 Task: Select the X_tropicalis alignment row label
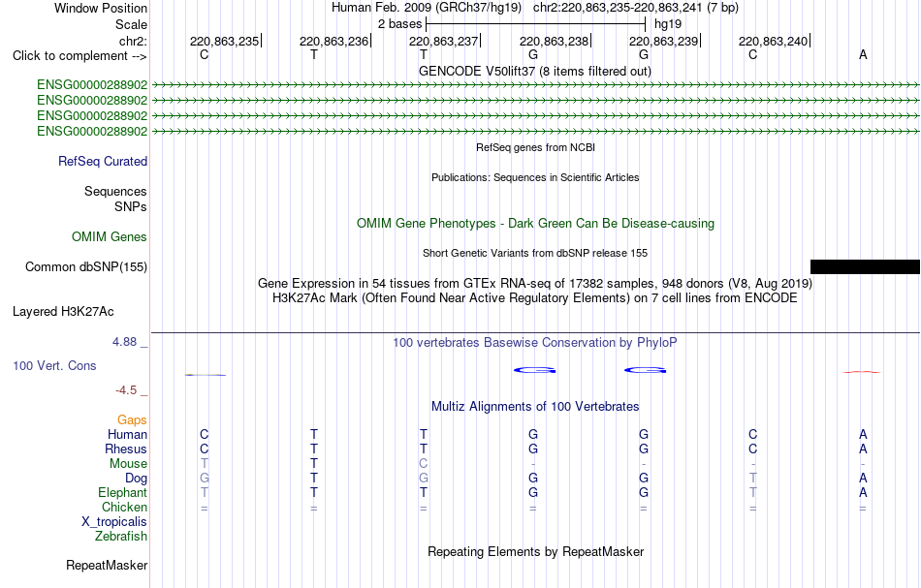pyautogui.click(x=114, y=522)
